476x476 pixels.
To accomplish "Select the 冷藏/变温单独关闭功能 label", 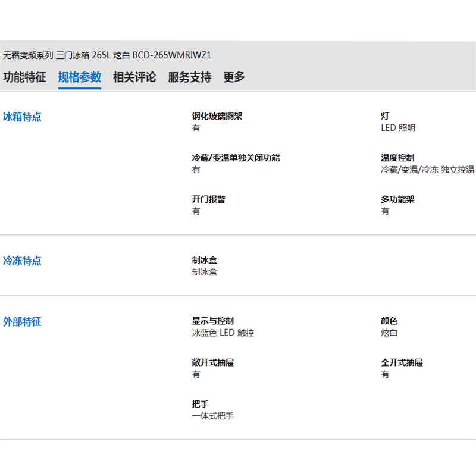I will 236,158.
